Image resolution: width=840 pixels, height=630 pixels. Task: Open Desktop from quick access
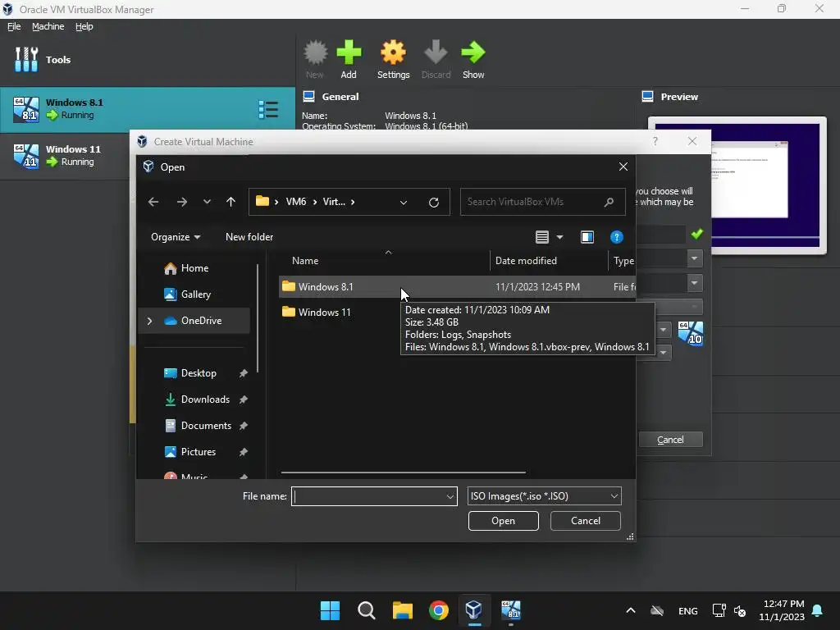pyautogui.click(x=199, y=373)
